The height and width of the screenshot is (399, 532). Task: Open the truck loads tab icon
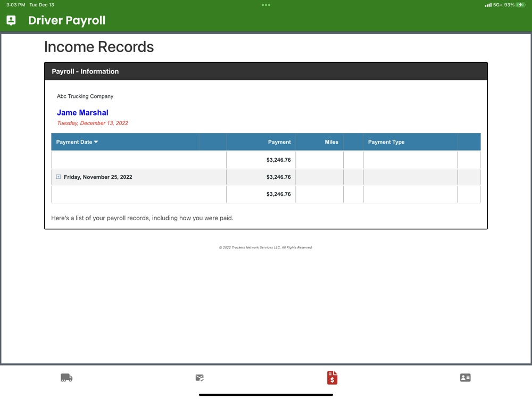point(66,378)
